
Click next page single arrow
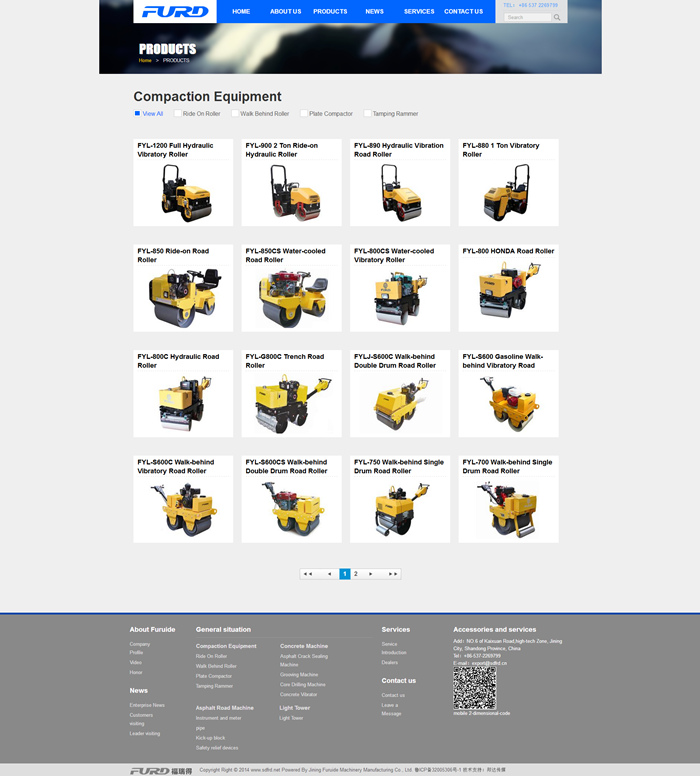tap(370, 574)
